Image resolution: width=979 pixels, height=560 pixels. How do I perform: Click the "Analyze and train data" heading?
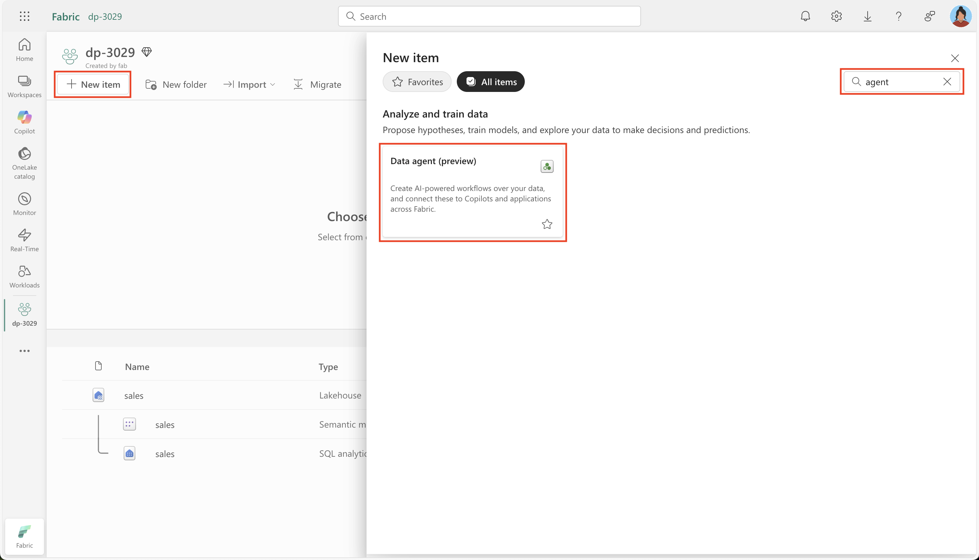435,114
